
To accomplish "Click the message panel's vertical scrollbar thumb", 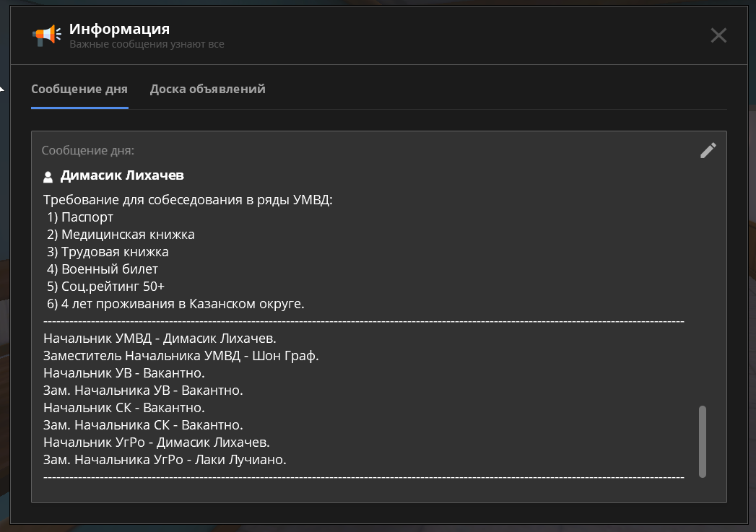I will click(703, 441).
